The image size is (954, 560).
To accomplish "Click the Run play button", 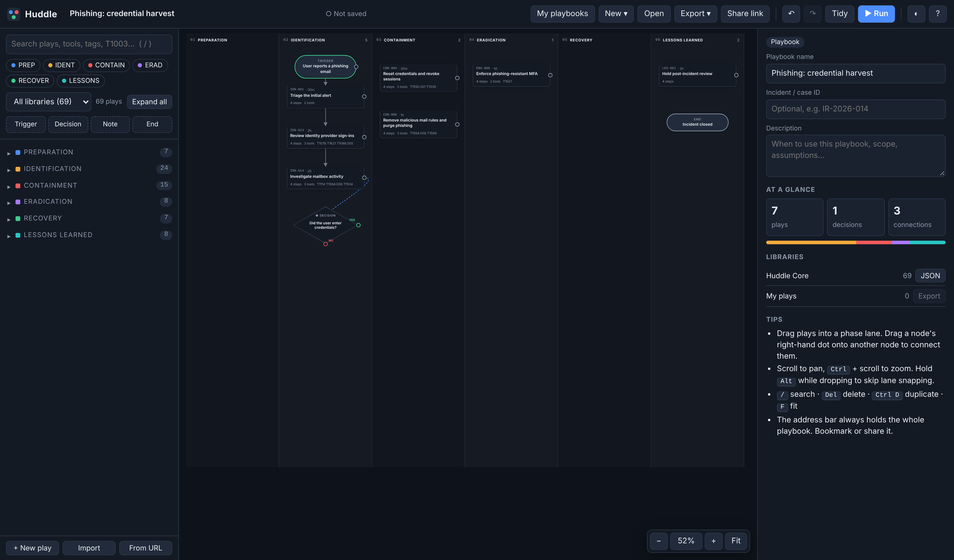I will pos(876,14).
